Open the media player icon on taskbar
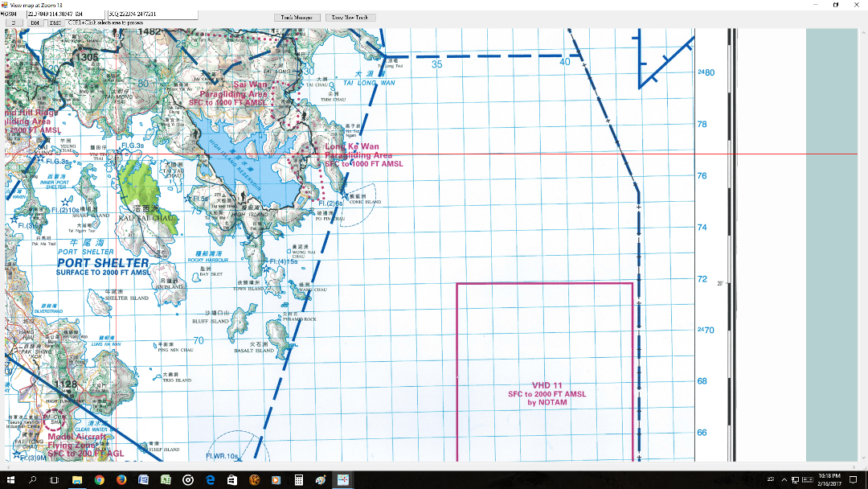Viewport: 868px width, 489px height. pyautogui.click(x=276, y=479)
